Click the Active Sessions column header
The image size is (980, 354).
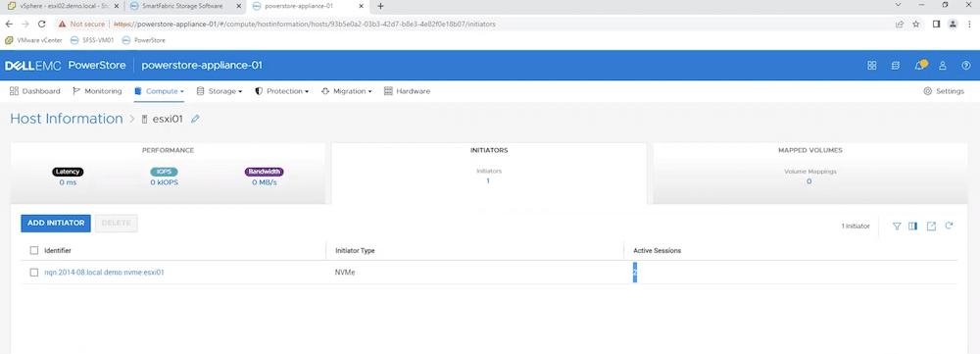[x=657, y=250]
